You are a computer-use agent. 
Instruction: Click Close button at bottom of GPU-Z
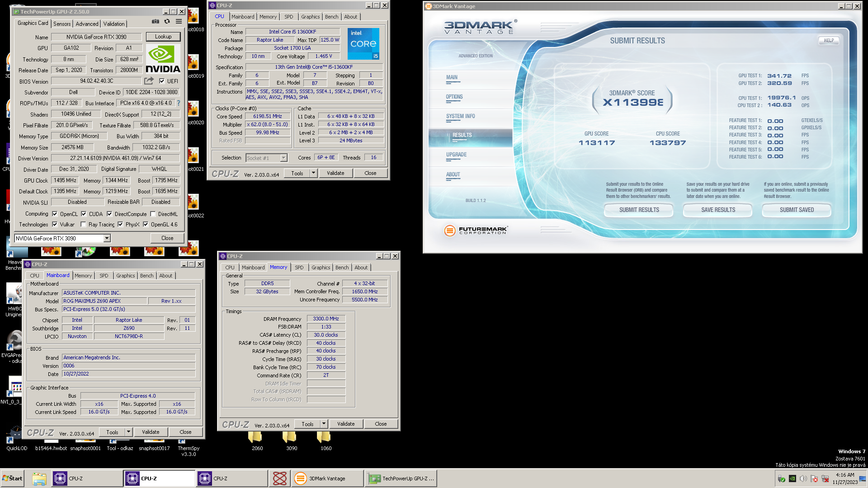click(x=167, y=238)
